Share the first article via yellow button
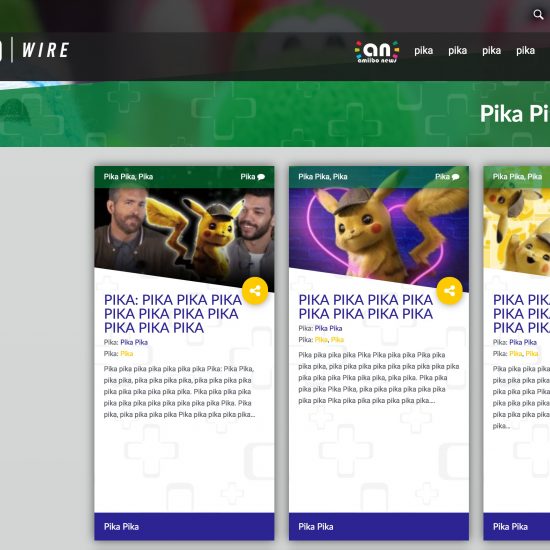The image size is (550, 550). click(255, 290)
